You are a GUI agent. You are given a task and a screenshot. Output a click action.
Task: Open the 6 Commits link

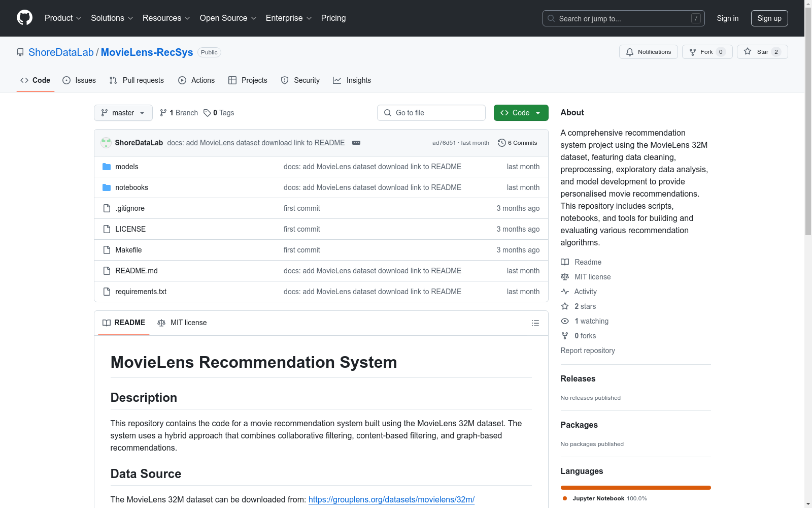pyautogui.click(x=518, y=143)
